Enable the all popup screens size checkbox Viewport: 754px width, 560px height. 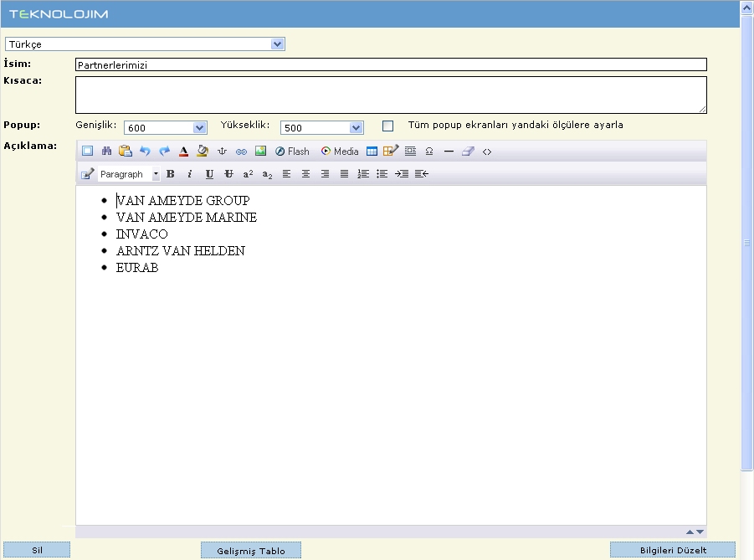click(x=387, y=126)
